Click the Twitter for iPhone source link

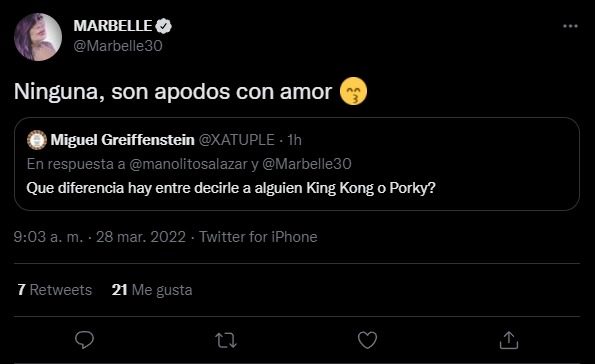coord(258,237)
